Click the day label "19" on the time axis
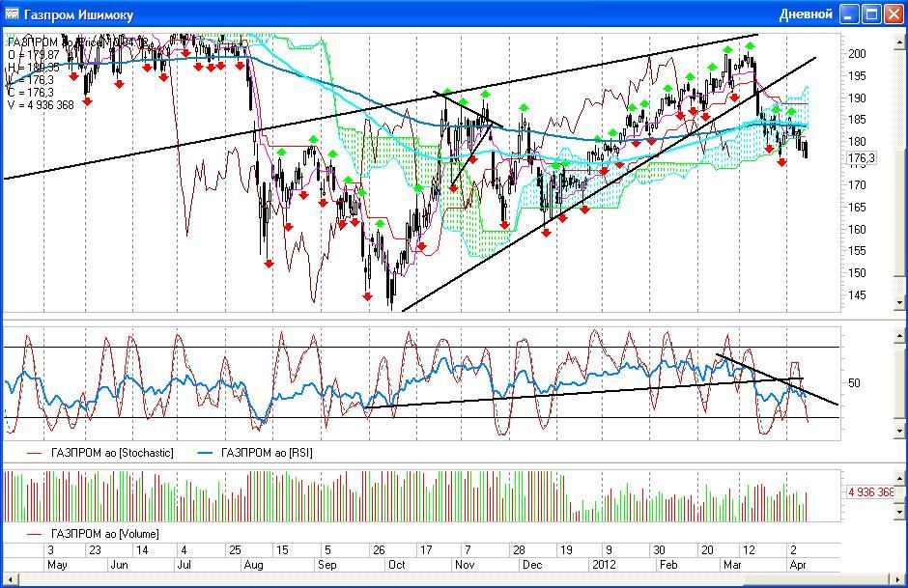Image resolution: width=908 pixels, height=588 pixels. (x=566, y=550)
